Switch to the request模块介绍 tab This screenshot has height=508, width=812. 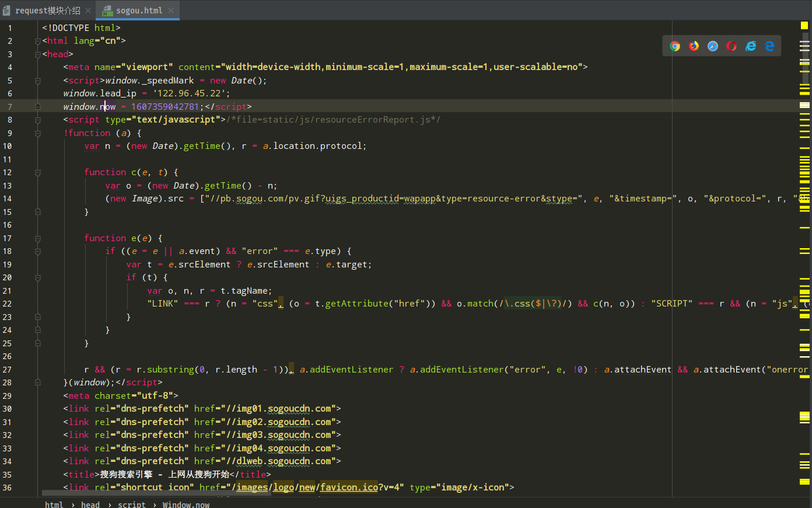point(47,11)
